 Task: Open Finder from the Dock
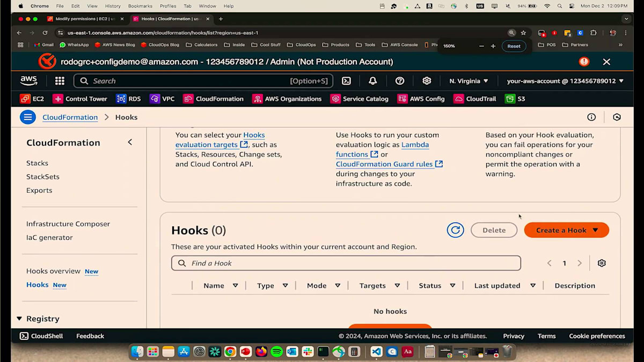[x=137, y=352]
